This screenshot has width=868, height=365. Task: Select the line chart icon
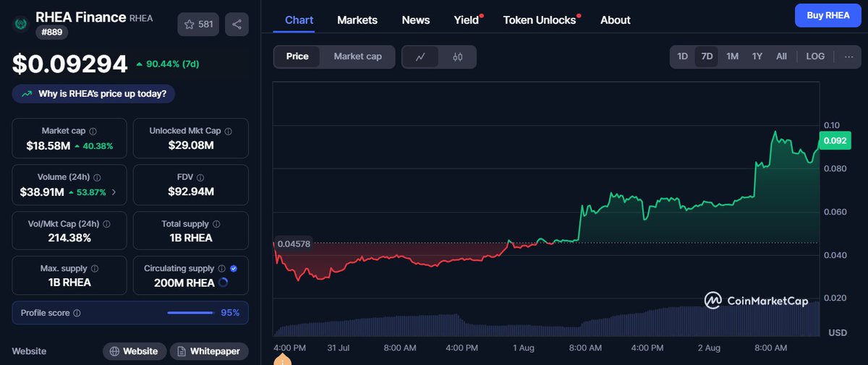pyautogui.click(x=421, y=56)
